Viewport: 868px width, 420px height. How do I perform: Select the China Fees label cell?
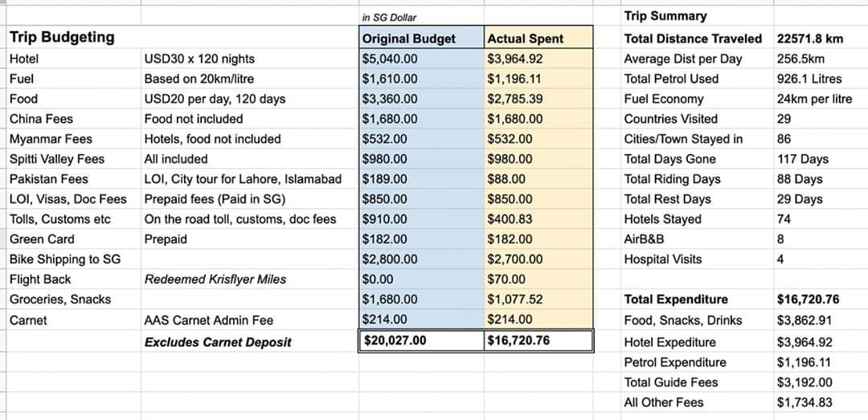click(74, 119)
